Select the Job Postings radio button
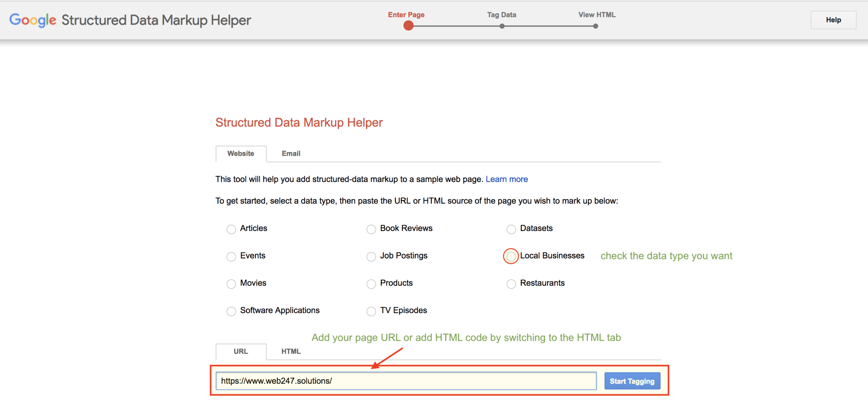Viewport: 868px width, 406px height. pyautogui.click(x=371, y=257)
